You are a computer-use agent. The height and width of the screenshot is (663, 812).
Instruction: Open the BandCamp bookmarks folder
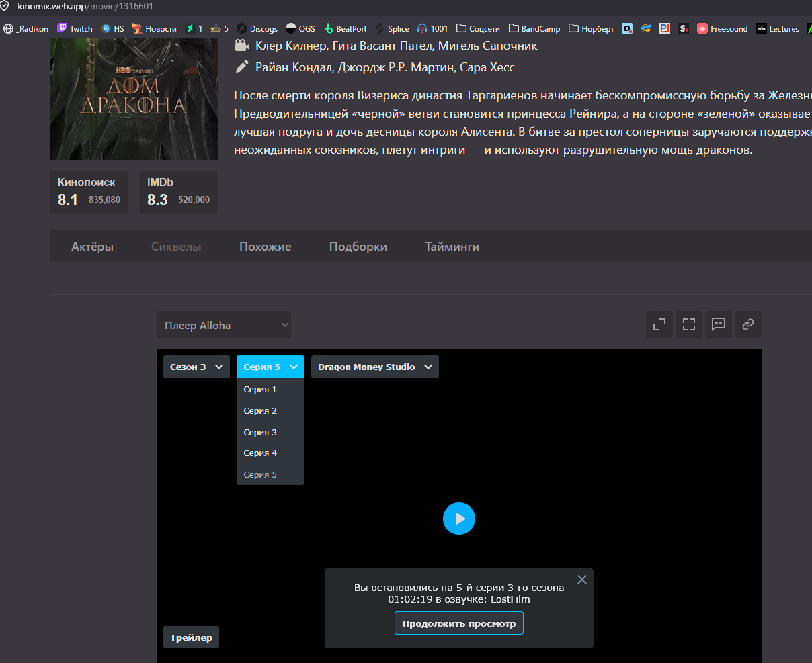[534, 28]
